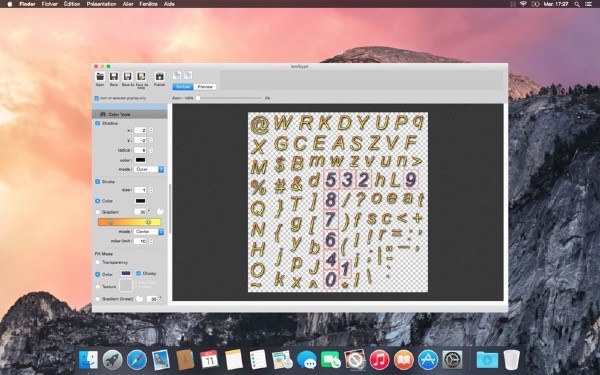Click the Open folder toolbar icon
Viewport: 600px width, 375px height.
click(x=100, y=77)
